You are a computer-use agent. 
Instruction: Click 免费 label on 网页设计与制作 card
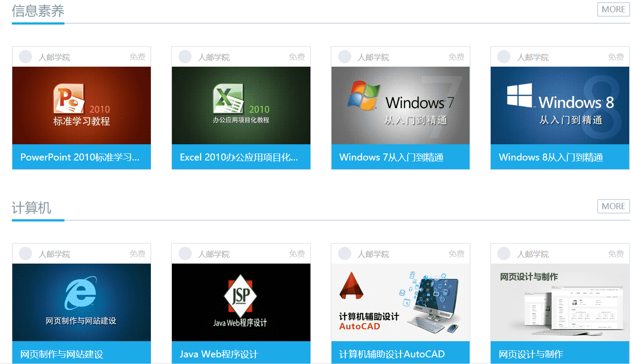point(616,254)
